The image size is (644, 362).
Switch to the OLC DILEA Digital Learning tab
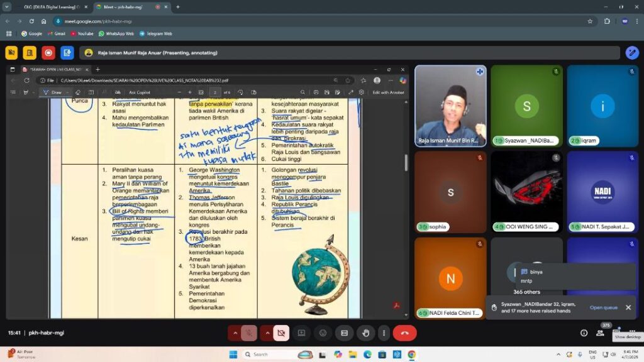pyautogui.click(x=52, y=7)
